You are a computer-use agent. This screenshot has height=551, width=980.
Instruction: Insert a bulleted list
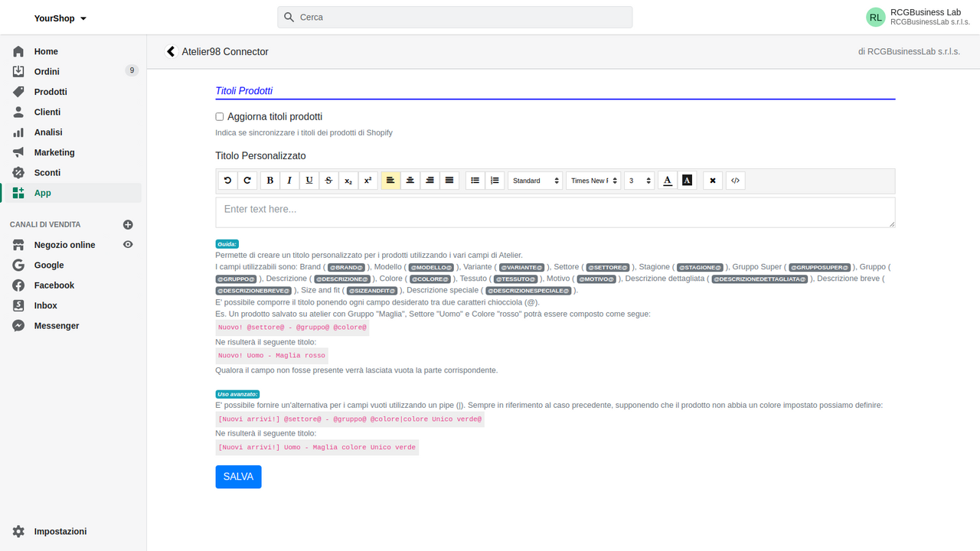pyautogui.click(x=475, y=181)
